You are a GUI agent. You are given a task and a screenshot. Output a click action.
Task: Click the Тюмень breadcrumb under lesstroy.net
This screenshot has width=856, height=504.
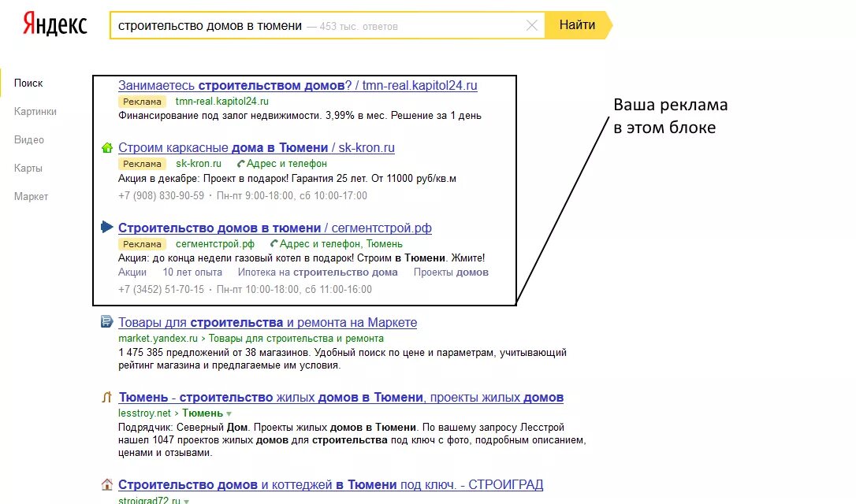(203, 413)
